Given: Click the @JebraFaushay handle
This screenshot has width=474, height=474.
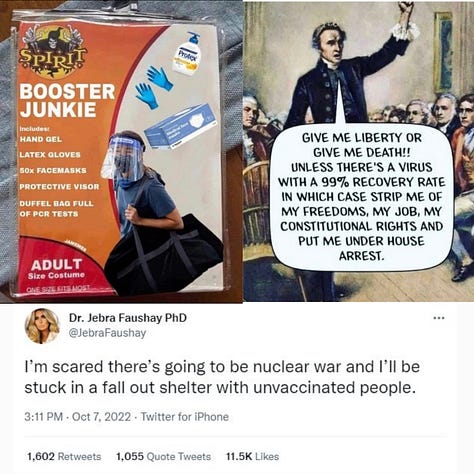Looking at the screenshot, I should [107, 333].
